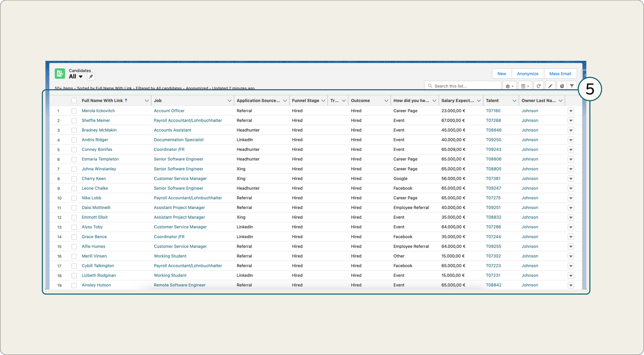Open the Sheffie Meiner candidate record
Image resolution: width=644 pixels, height=355 pixels.
[96, 120]
